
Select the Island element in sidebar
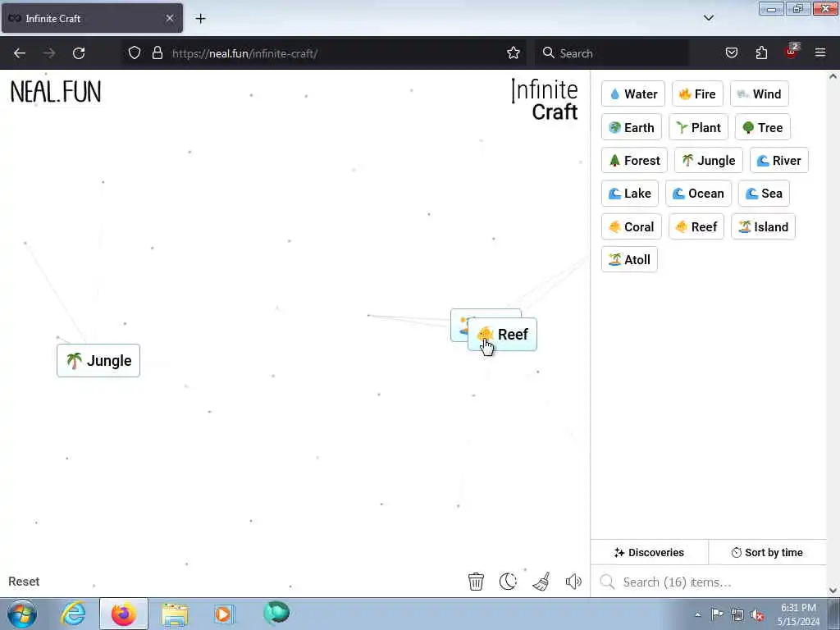click(763, 226)
